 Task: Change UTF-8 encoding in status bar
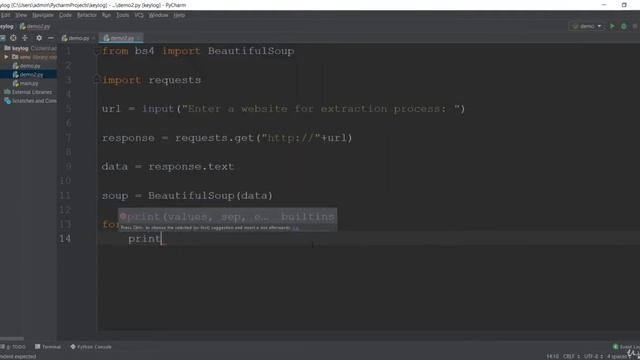593,356
